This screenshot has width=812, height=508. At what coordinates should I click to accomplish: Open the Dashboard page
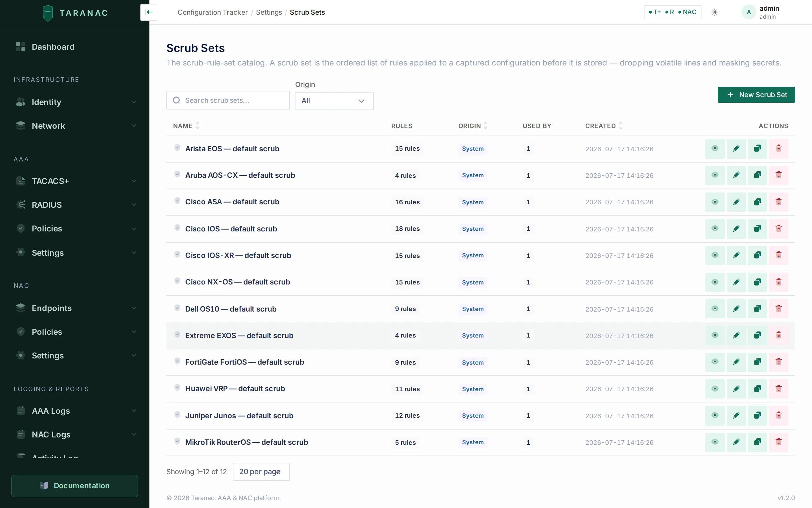click(x=74, y=47)
